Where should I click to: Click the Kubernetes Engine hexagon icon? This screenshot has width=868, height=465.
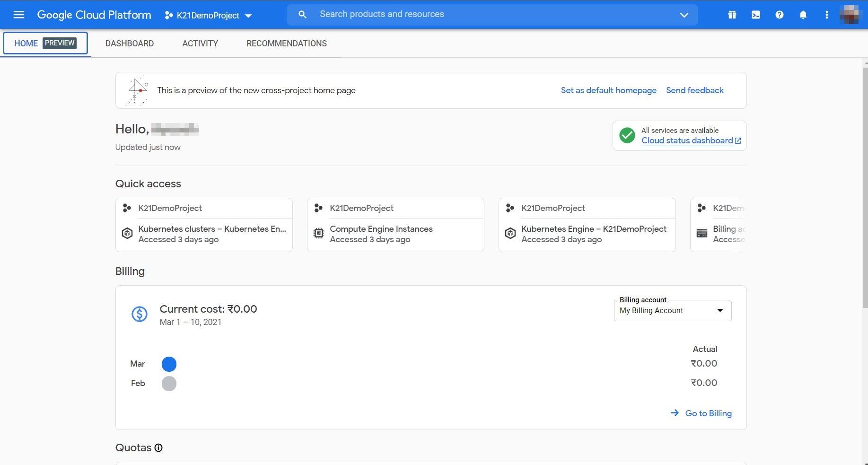point(510,233)
